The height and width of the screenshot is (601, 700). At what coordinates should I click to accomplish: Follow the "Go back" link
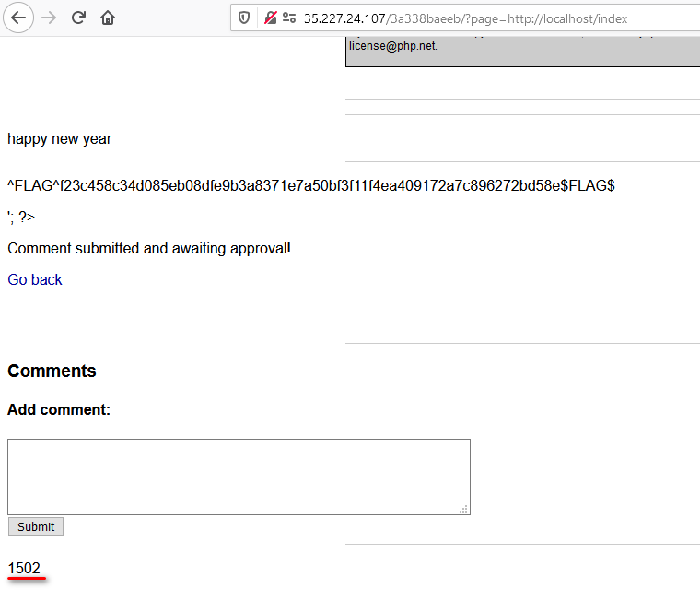pyautogui.click(x=35, y=279)
